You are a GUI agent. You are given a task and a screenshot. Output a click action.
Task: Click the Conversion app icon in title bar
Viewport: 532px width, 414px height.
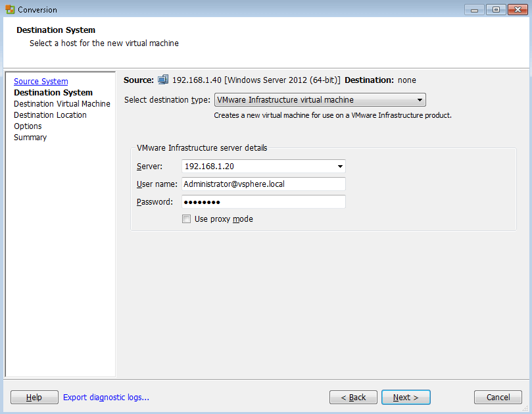click(x=10, y=9)
